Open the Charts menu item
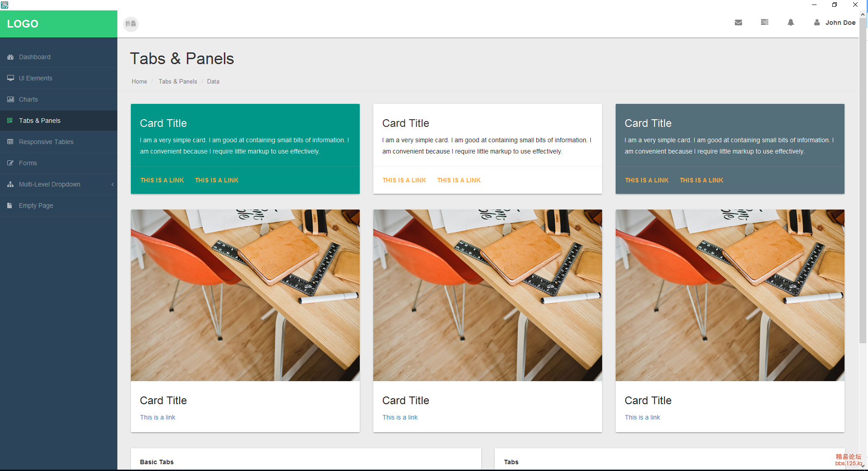This screenshot has width=868, height=471. (59, 99)
